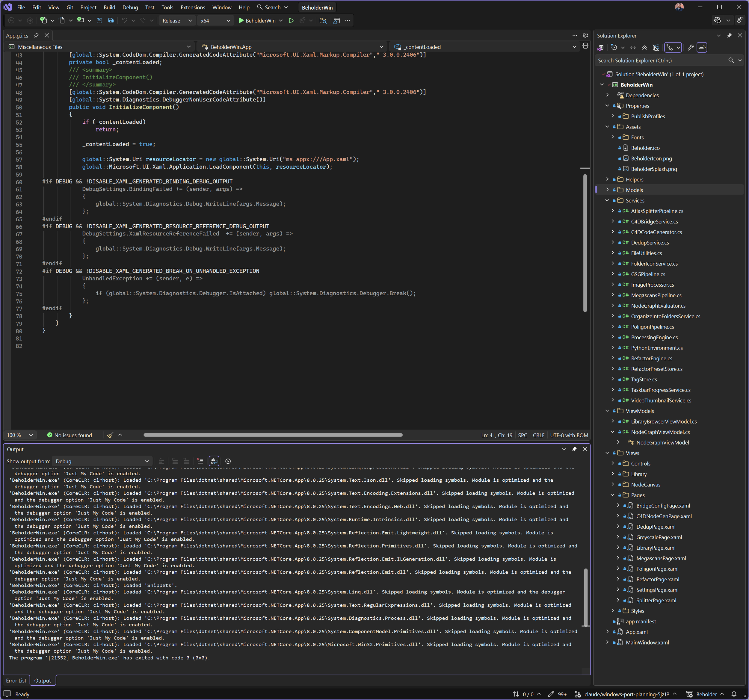Open the Release configuration dropdown
This screenshot has height=700, width=749.
177,21
